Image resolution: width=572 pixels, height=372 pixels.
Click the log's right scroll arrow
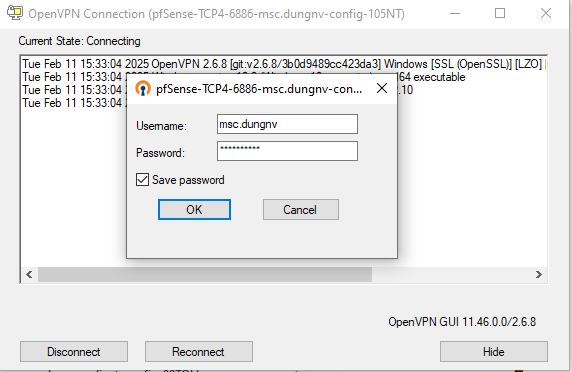click(539, 274)
